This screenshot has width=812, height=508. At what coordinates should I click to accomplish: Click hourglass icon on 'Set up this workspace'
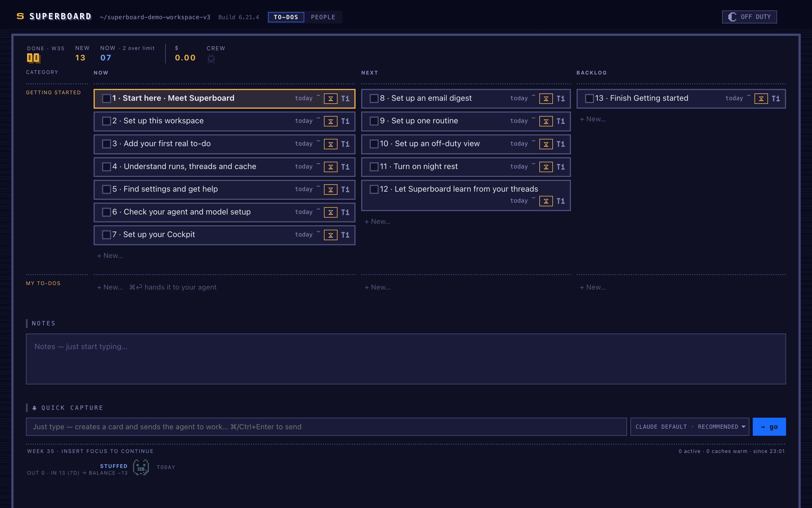[x=330, y=121]
